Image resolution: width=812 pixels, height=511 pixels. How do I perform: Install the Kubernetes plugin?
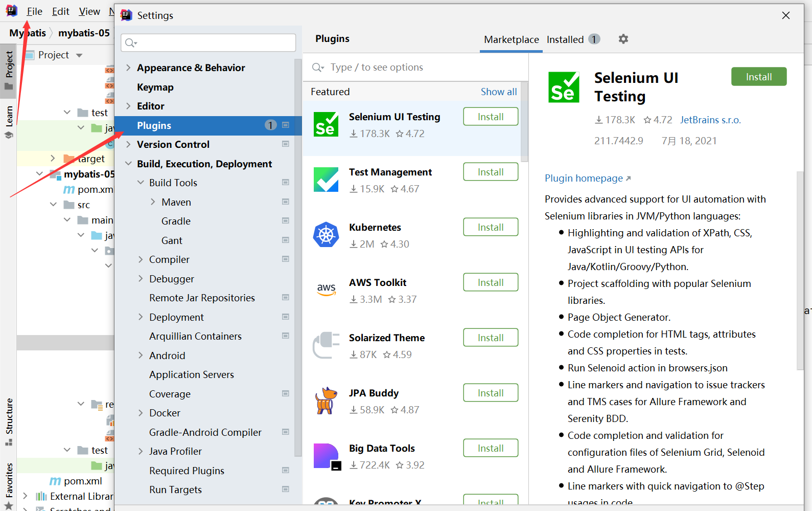pyautogui.click(x=490, y=227)
